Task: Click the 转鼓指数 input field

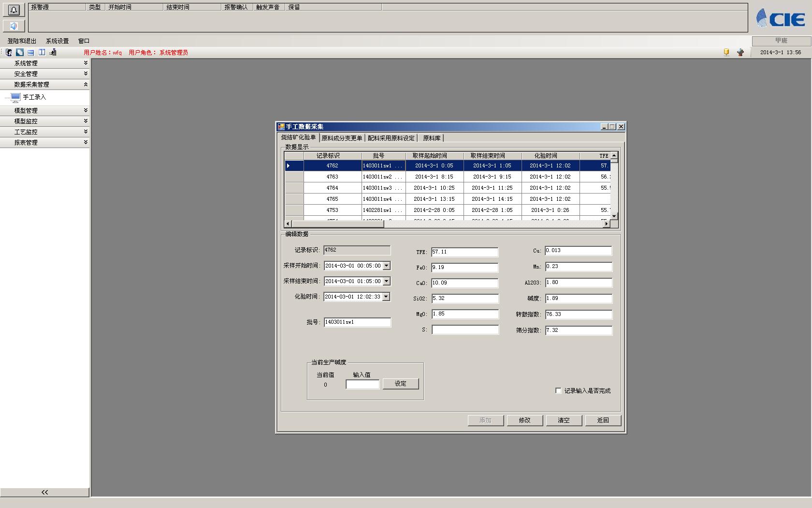Action: click(579, 314)
